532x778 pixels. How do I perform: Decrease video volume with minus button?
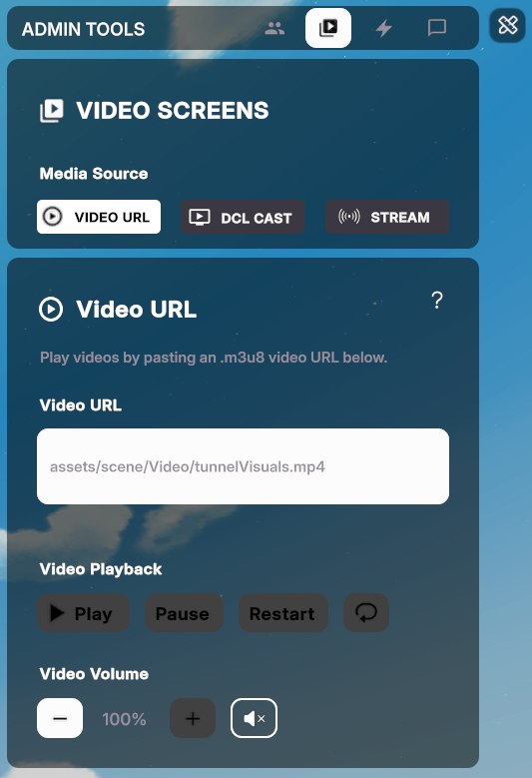60,718
